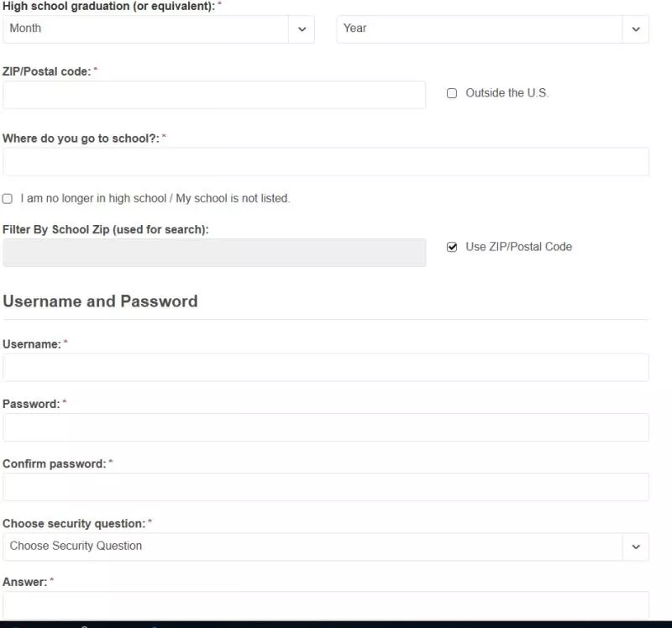
Task: Click the Password input field
Action: coord(326,427)
